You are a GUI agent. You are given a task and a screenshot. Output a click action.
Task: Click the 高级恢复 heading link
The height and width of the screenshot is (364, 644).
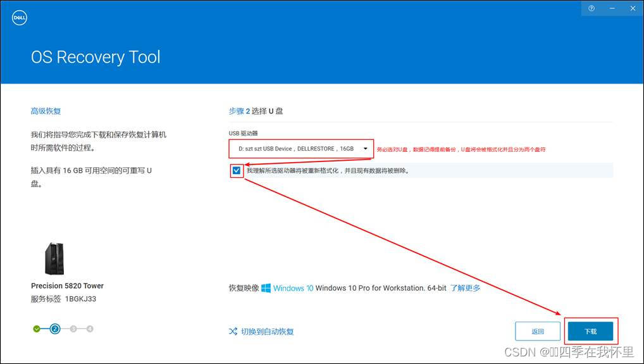[x=46, y=111]
